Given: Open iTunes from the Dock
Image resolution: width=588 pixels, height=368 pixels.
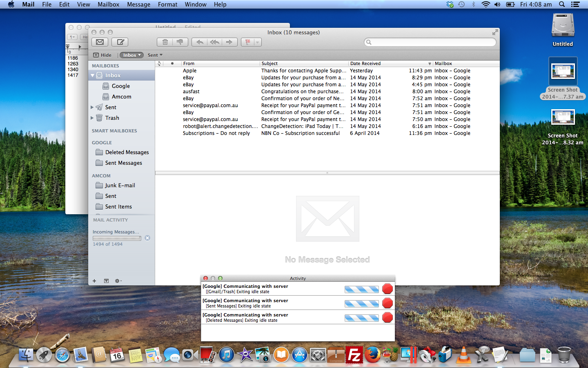Looking at the screenshot, I should [227, 355].
